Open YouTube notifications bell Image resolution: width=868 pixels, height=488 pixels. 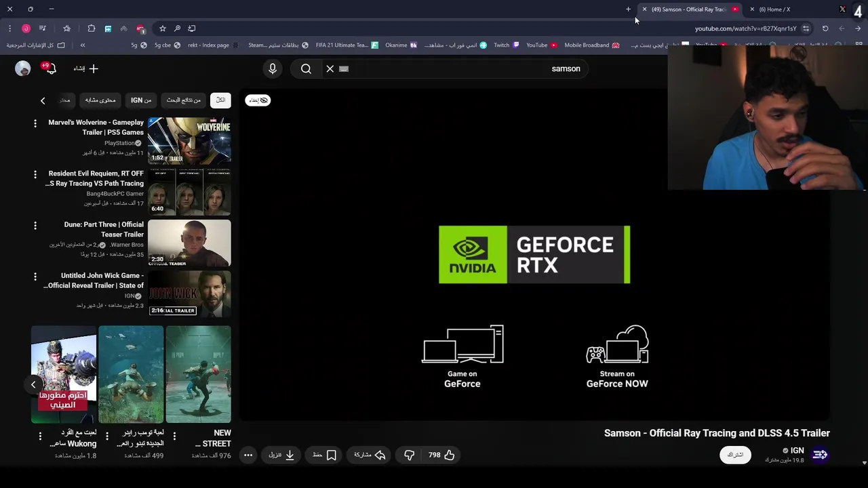[x=50, y=68]
